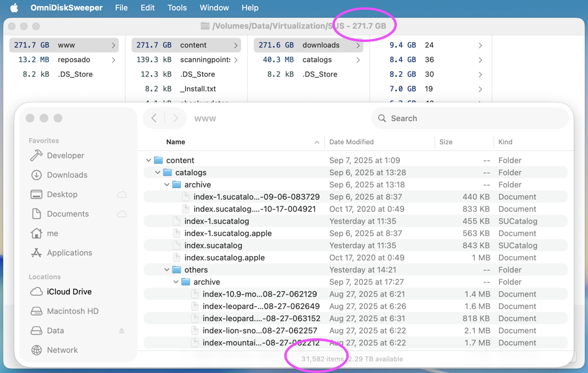588x373 pixels.
Task: Select Desktop in Favorites sidebar
Action: [62, 195]
